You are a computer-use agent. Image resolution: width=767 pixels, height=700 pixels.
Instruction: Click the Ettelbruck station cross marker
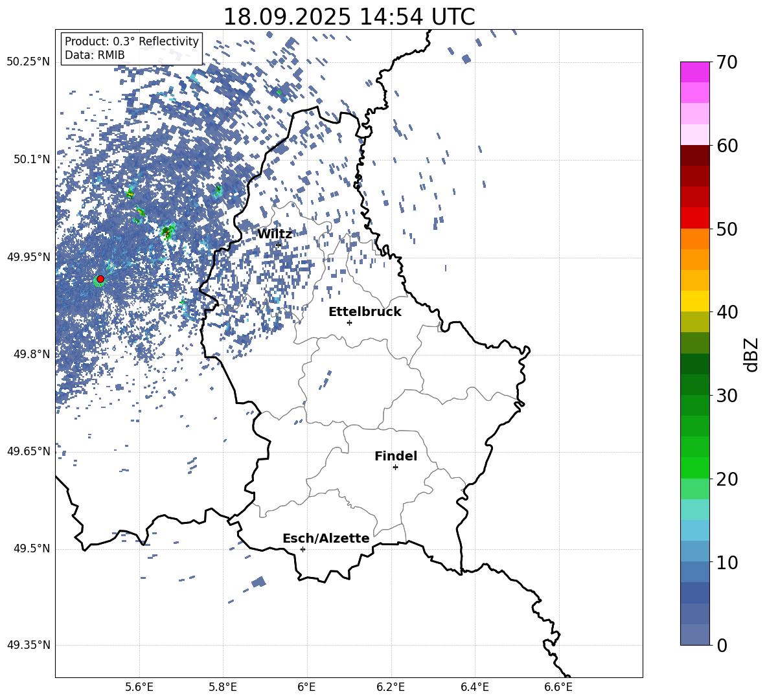(349, 322)
